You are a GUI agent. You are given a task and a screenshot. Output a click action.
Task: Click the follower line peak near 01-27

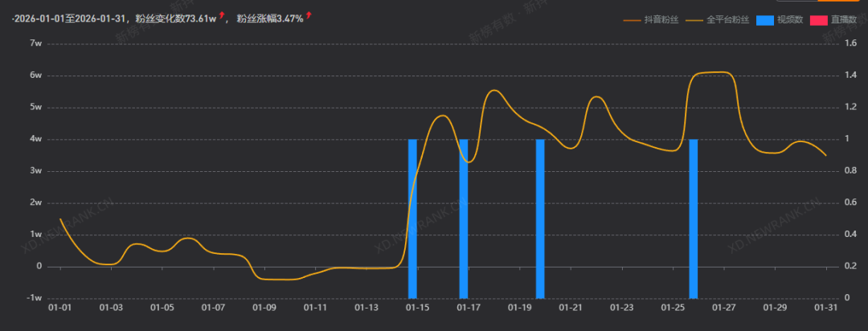pos(719,72)
